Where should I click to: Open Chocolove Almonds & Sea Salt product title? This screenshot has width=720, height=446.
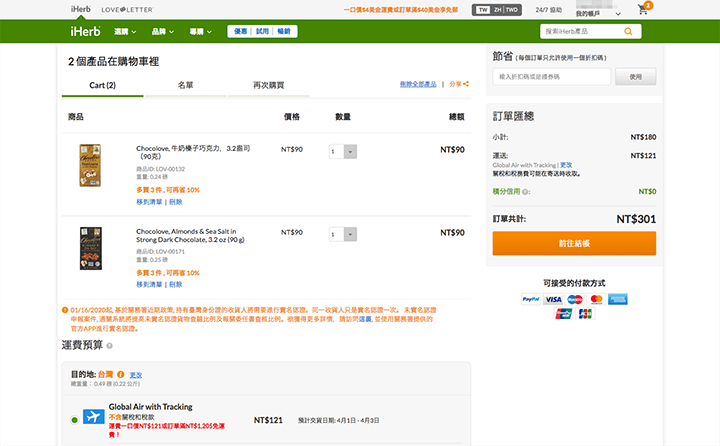coord(190,235)
